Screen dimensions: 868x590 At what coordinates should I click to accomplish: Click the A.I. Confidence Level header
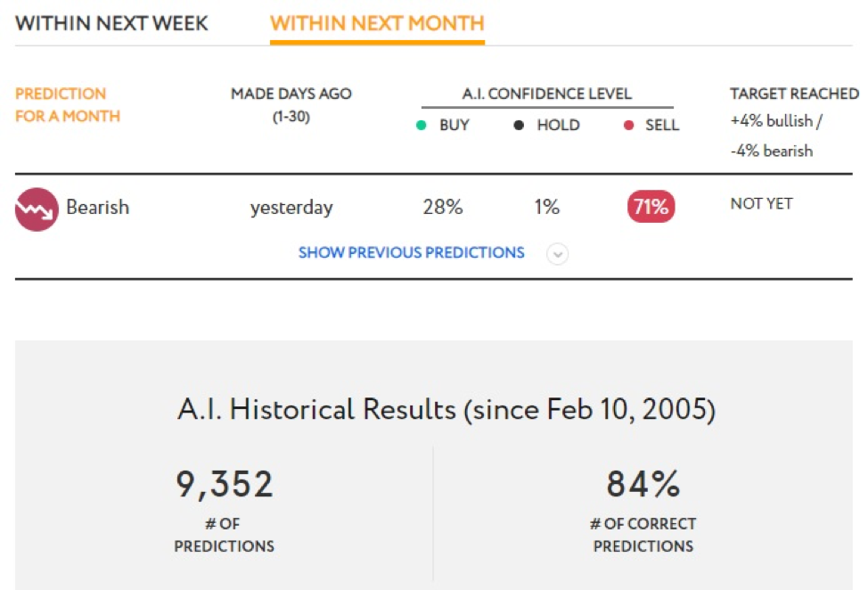(547, 94)
